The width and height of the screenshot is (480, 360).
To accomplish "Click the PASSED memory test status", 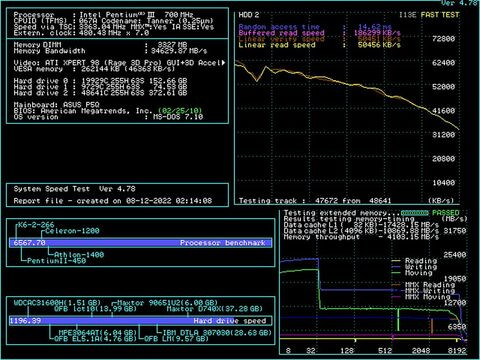I will (x=446, y=213).
